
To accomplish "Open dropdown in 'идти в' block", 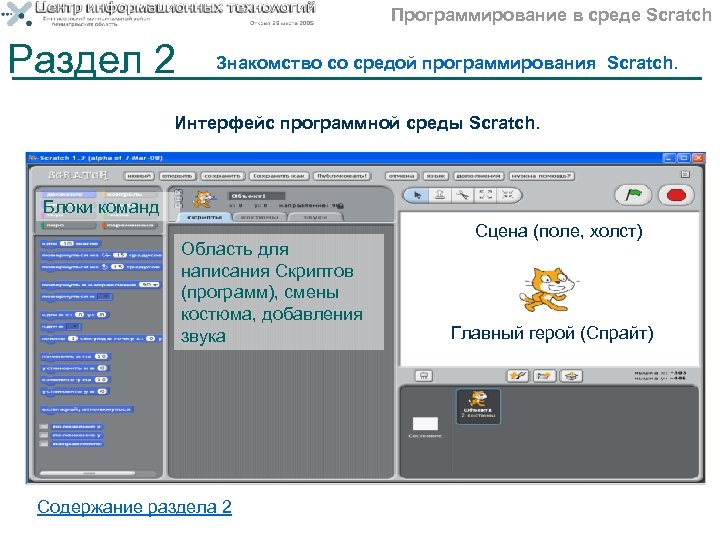I will 73,326.
